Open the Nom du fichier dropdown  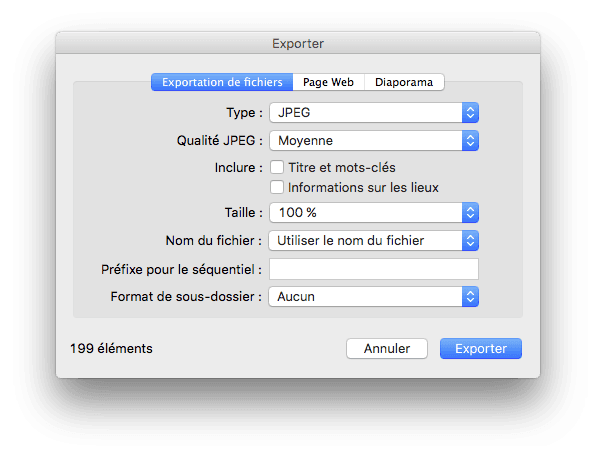point(374,241)
